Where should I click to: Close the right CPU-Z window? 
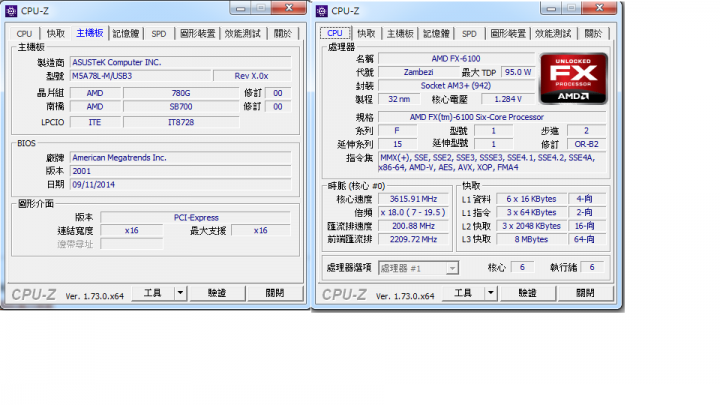pos(600,8)
